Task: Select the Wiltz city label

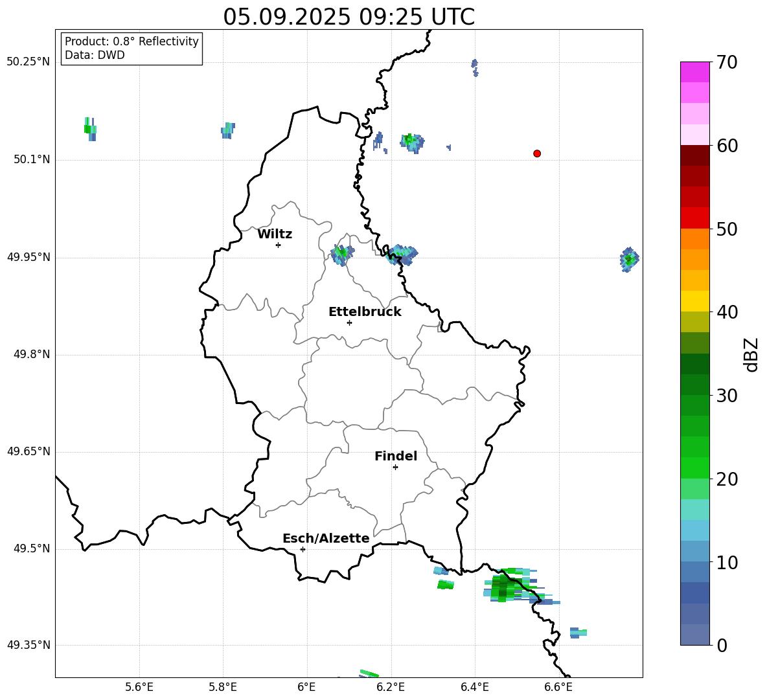Action: 275,234
